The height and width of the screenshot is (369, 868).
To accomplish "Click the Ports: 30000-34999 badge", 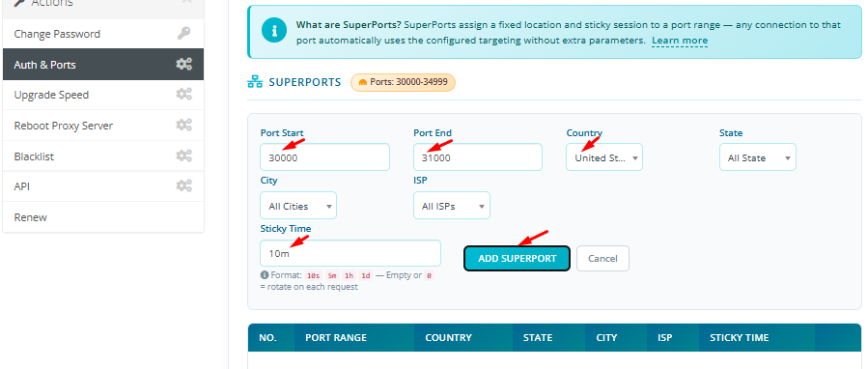I will click(403, 82).
